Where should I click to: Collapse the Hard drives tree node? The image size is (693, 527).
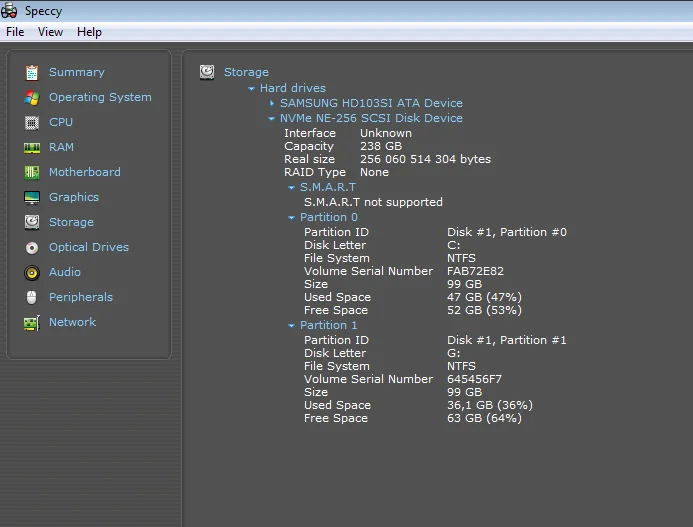click(x=251, y=89)
